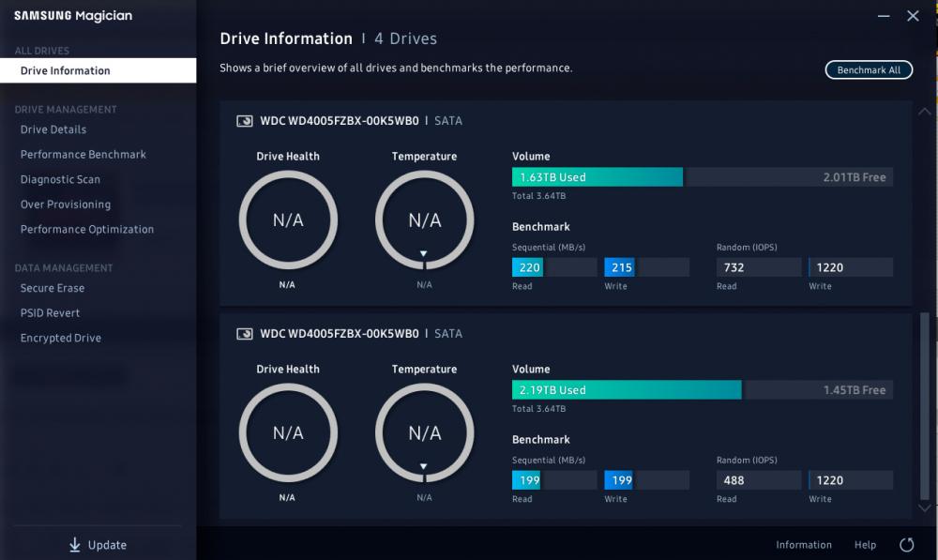Open Performance Optimization
This screenshot has width=938, height=560.
coord(87,229)
